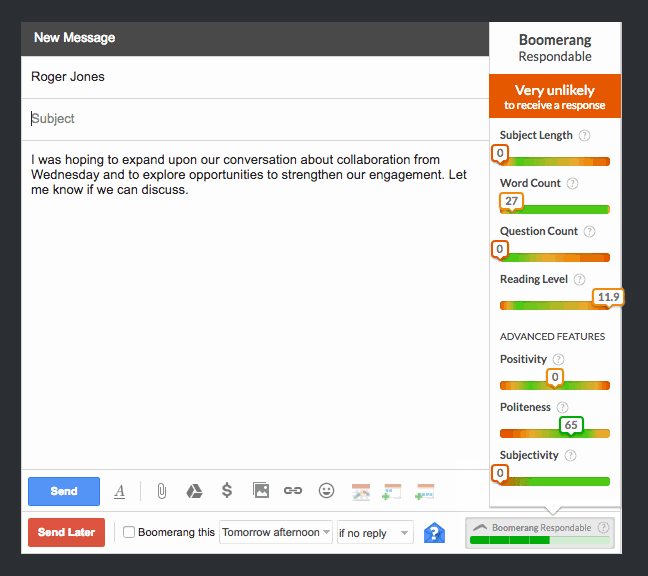Click the Boomerang Respondable panel title

pyautogui.click(x=555, y=48)
